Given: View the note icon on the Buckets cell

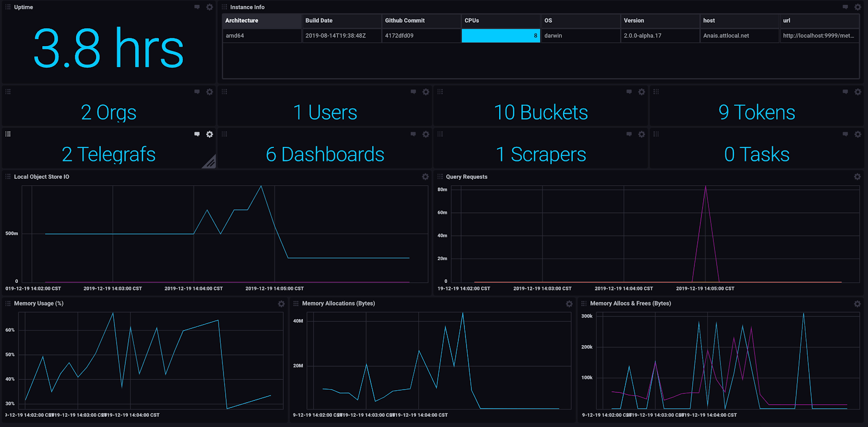Looking at the screenshot, I should point(629,92).
